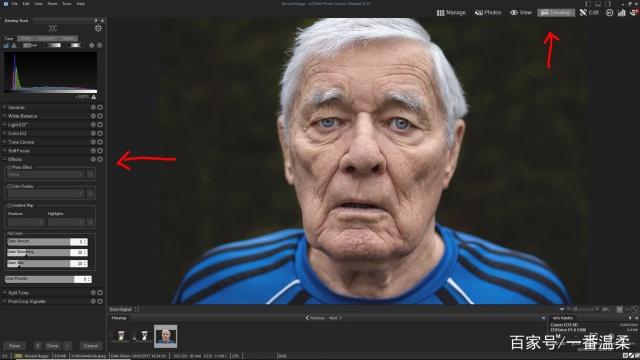Expand the General group

coord(16,107)
